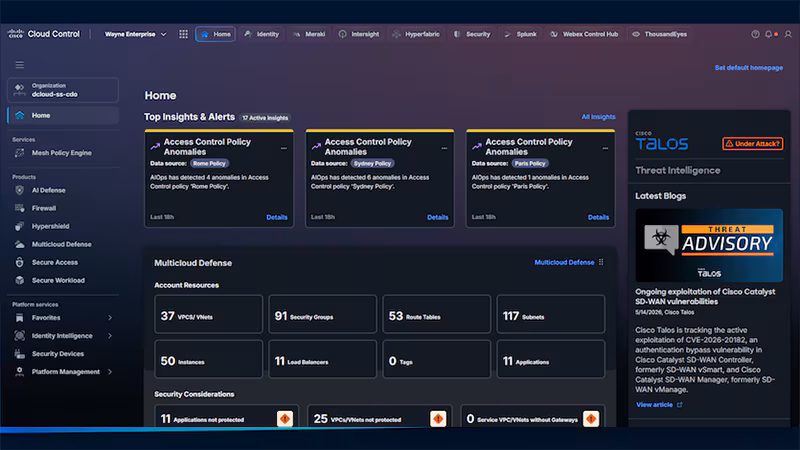
Task: Open options menu on Sydney Policy card
Action: 444,148
